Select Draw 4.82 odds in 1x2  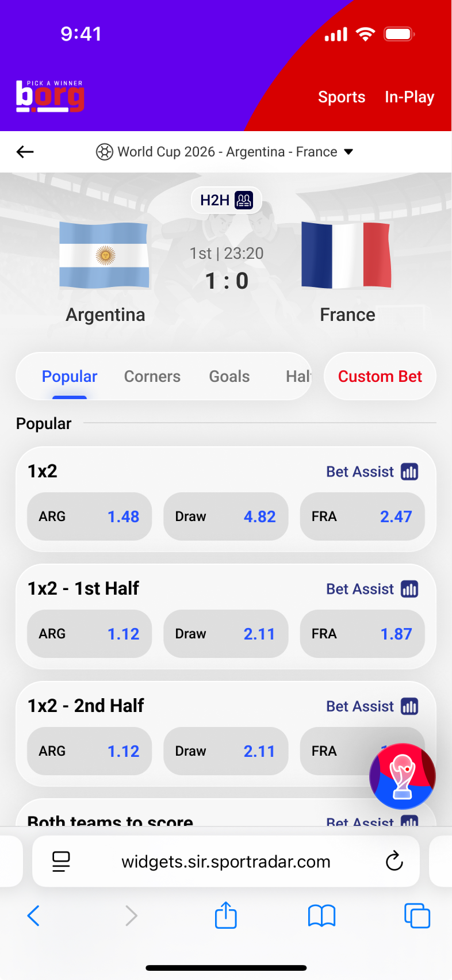click(225, 516)
